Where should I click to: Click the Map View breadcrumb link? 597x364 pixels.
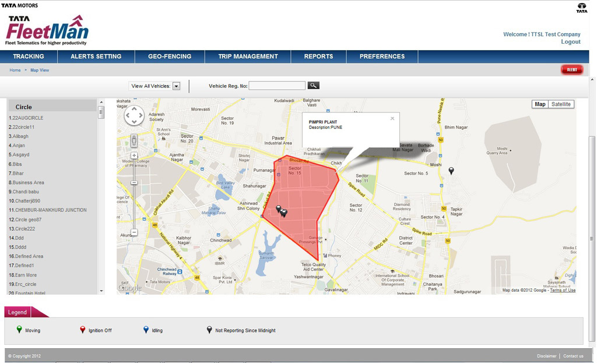[40, 70]
